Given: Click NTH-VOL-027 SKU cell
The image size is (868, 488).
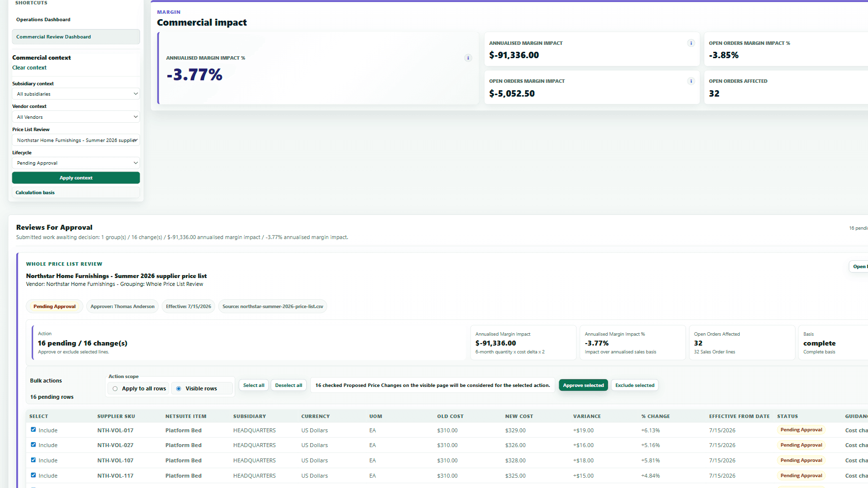Looking at the screenshot, I should tap(115, 445).
